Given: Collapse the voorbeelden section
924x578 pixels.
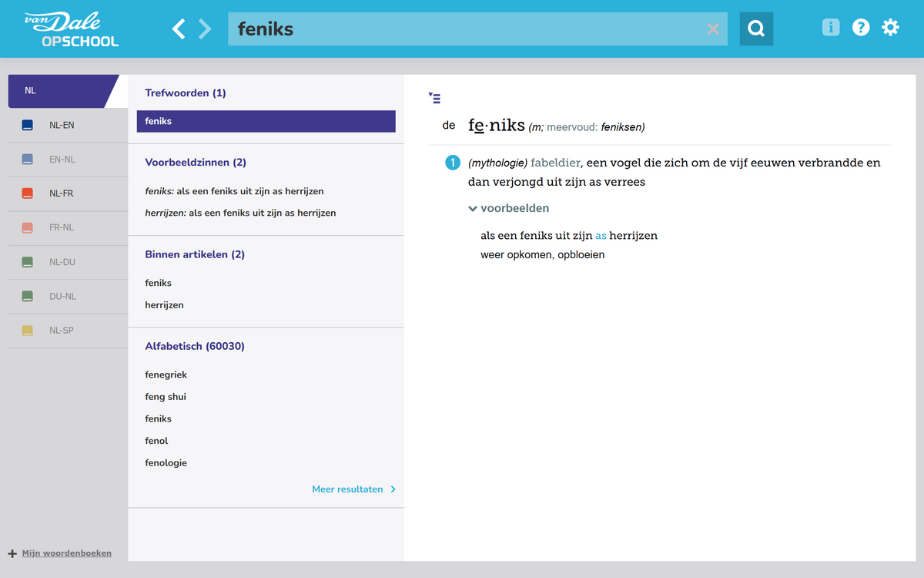Looking at the screenshot, I should tap(509, 208).
